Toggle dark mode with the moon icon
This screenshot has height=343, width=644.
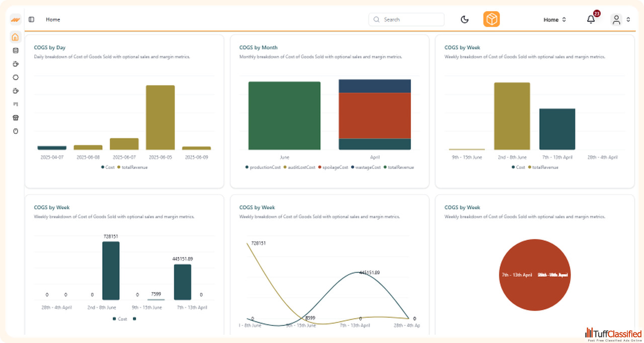[464, 20]
